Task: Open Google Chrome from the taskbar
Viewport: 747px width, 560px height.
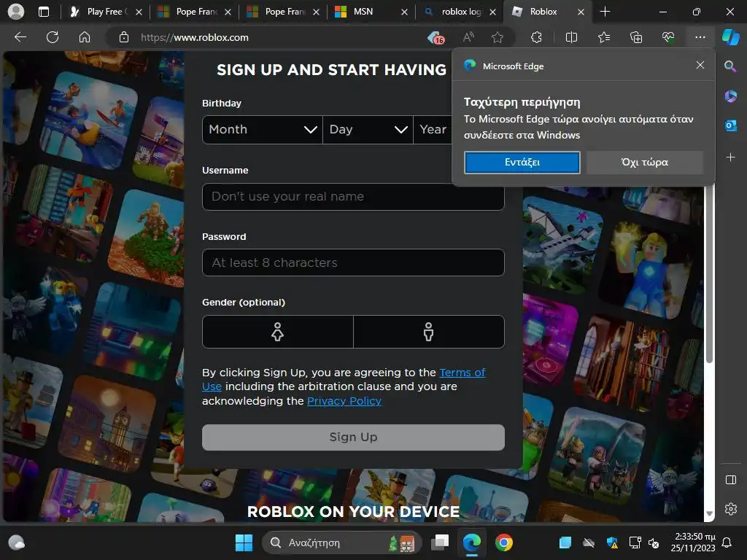Action: (x=503, y=542)
